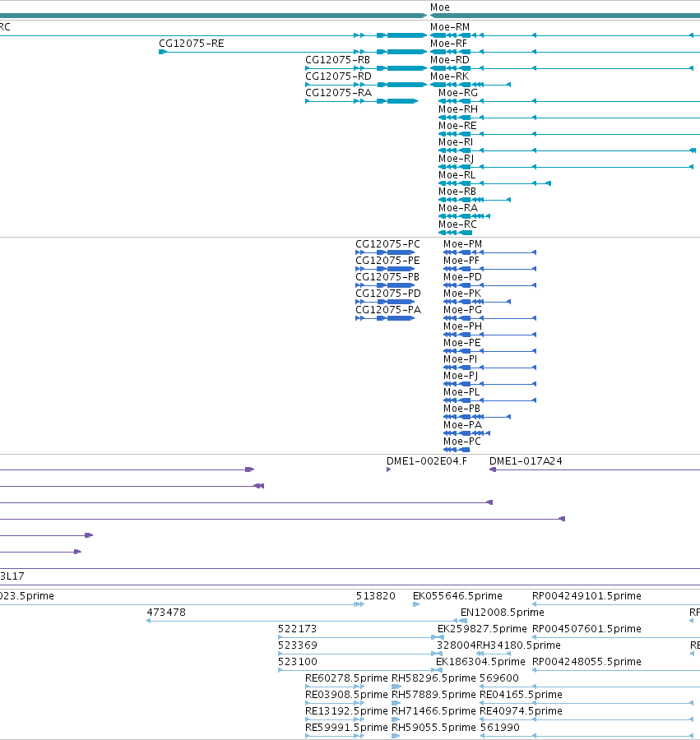The width and height of the screenshot is (700, 740).
Task: Select the Moe-RG transcript label
Action: 458,93
